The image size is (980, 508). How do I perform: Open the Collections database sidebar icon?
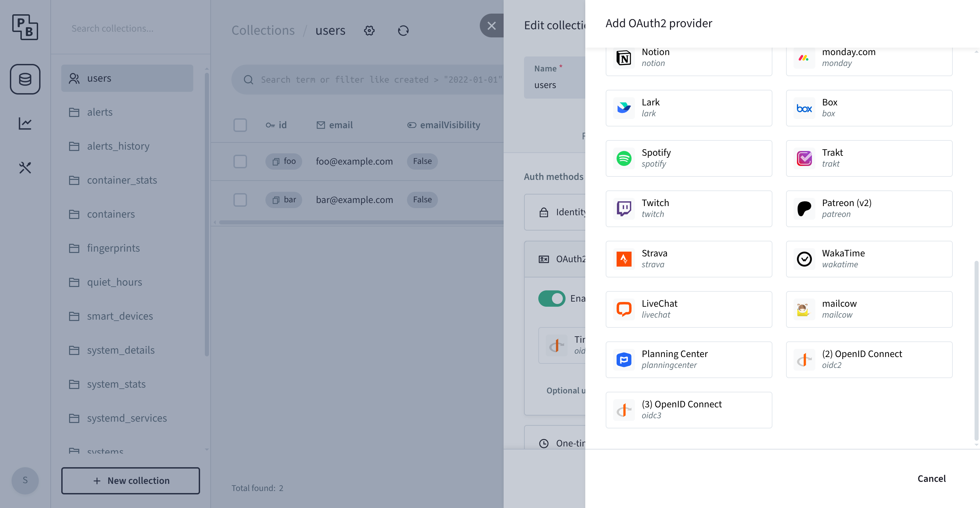[x=25, y=79]
